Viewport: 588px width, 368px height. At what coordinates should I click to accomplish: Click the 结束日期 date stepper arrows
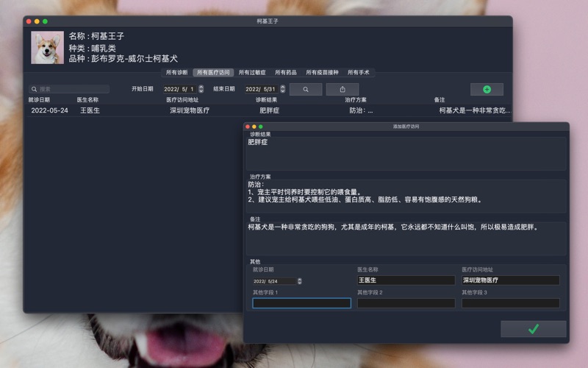coord(283,89)
